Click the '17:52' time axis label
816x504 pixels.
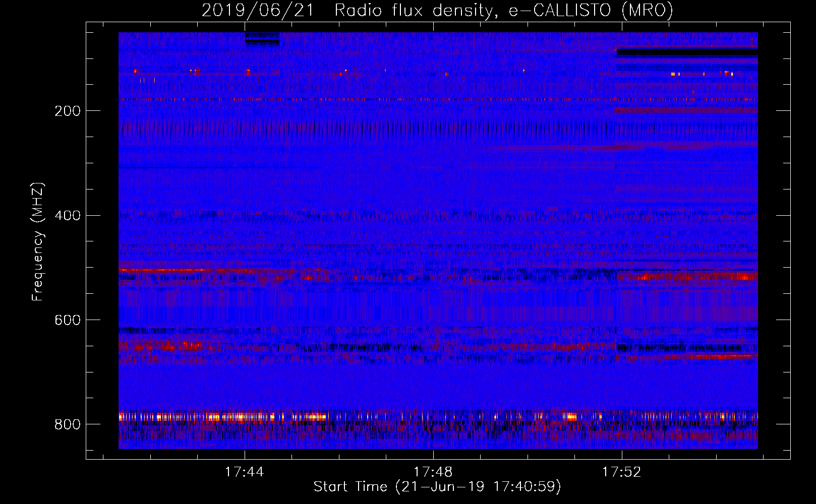pyautogui.click(x=622, y=472)
